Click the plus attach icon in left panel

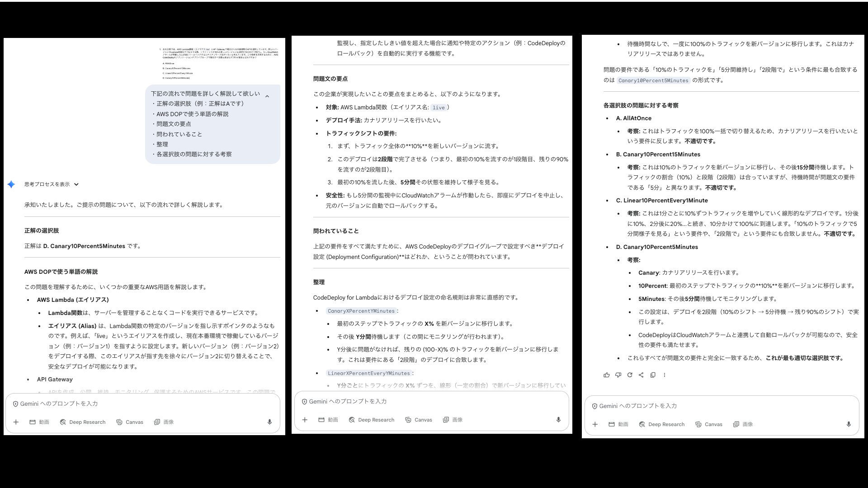coord(16,422)
